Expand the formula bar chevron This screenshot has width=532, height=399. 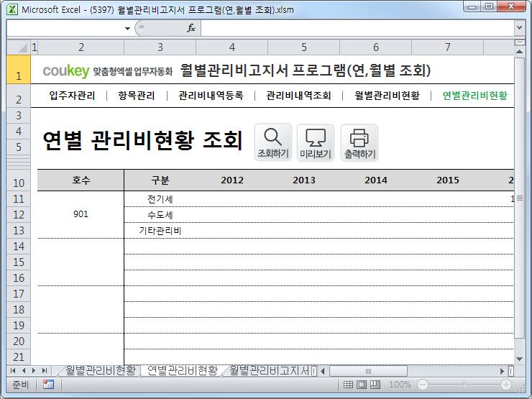(519, 28)
